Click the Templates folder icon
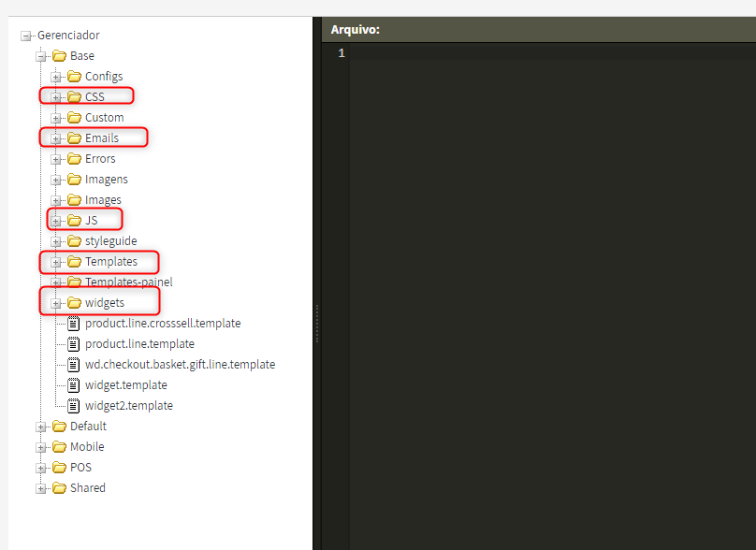Image resolution: width=756 pixels, height=550 pixels. (74, 262)
